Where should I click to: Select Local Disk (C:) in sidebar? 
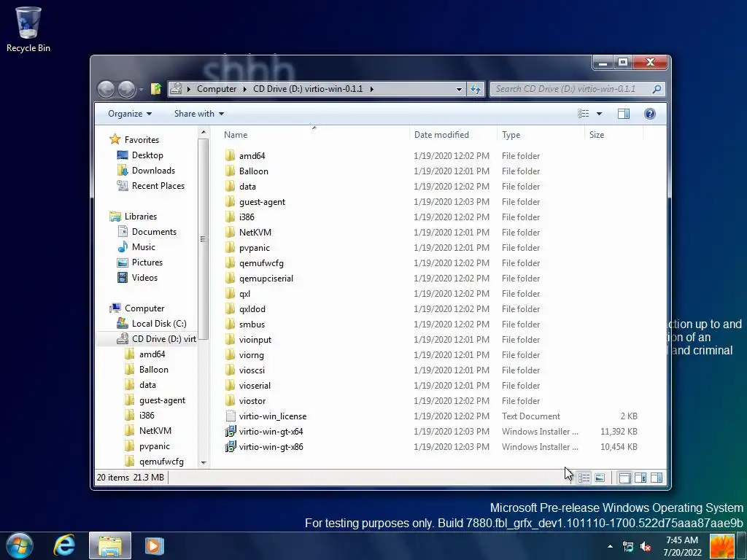pos(159,323)
